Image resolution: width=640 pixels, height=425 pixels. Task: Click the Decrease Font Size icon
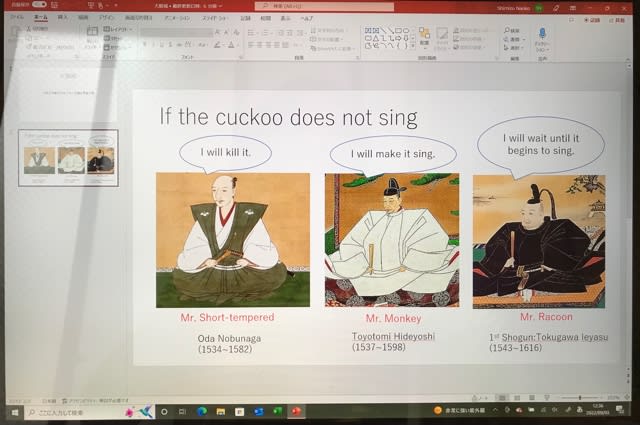click(227, 32)
